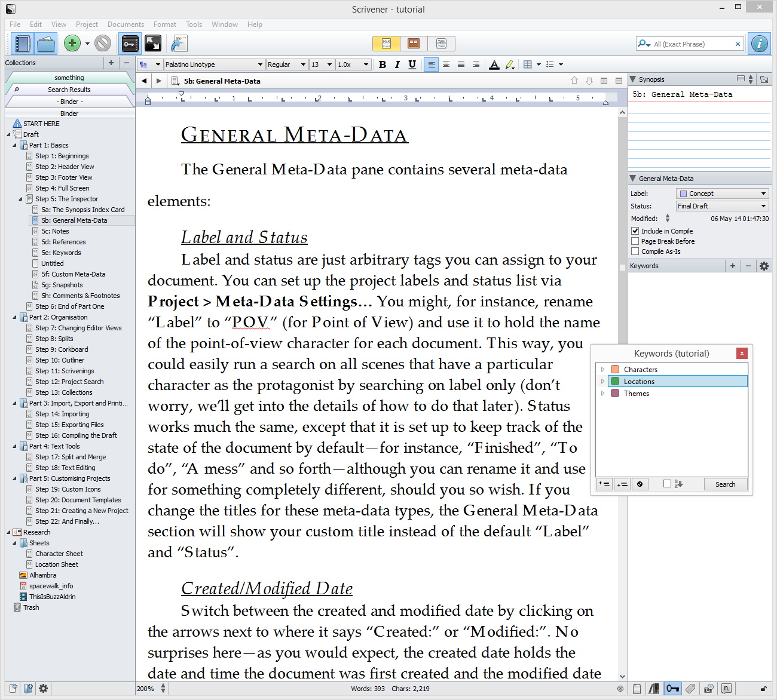Open Custom Meta-Data tag icon
Screen dimensions: 777x700
pyautogui.click(x=690, y=689)
